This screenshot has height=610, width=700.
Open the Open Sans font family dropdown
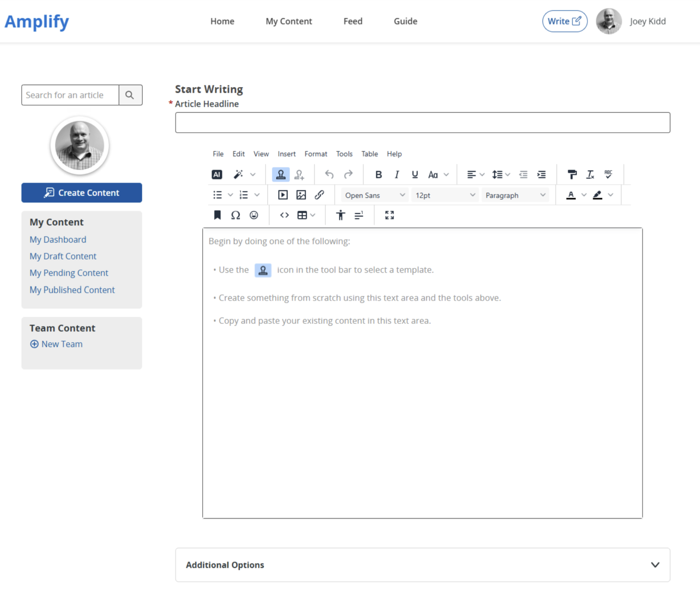tap(374, 195)
